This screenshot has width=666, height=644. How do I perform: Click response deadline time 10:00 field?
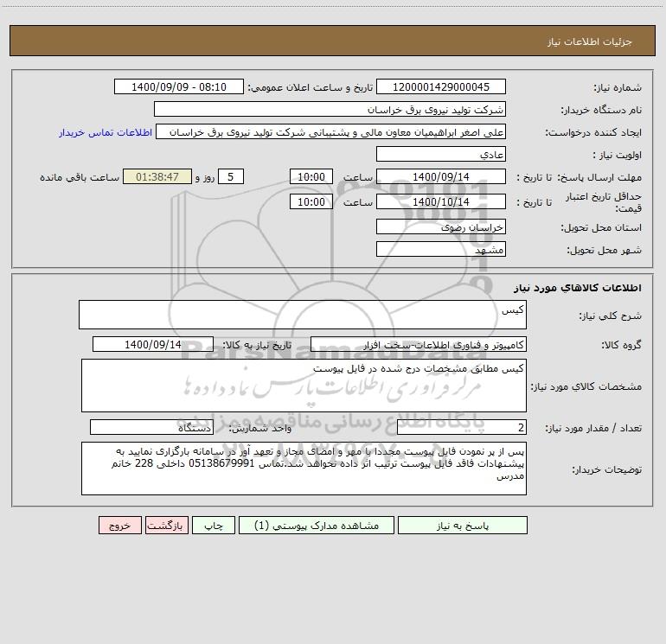point(311,176)
